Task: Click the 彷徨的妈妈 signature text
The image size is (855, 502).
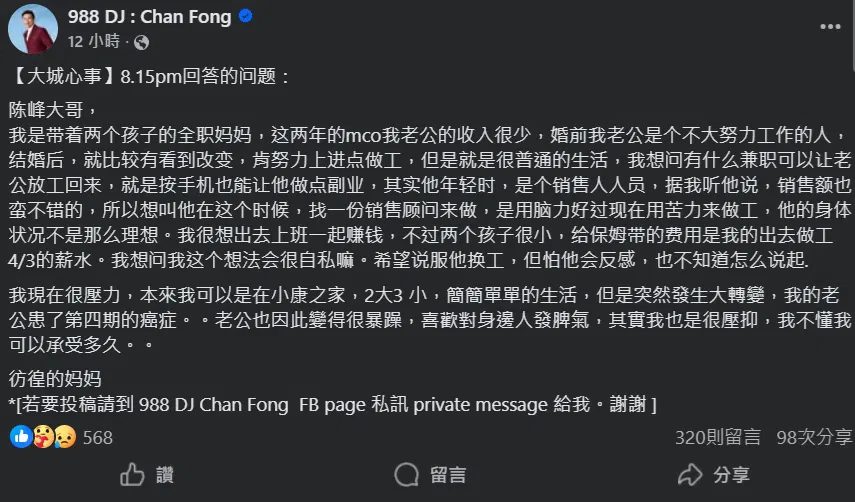Action: pos(50,379)
